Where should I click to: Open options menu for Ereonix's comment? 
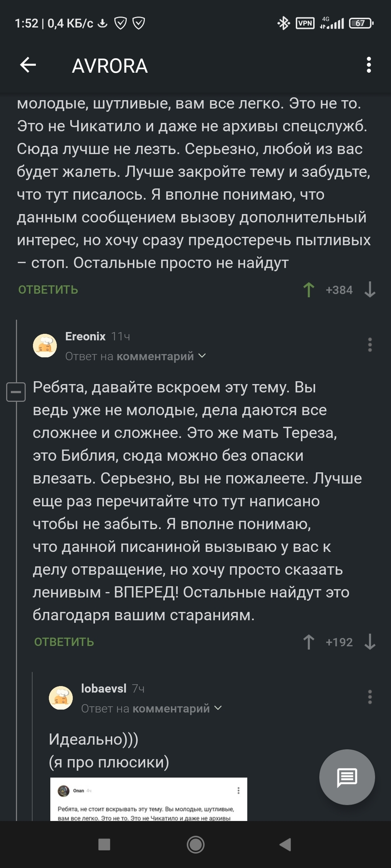click(370, 345)
